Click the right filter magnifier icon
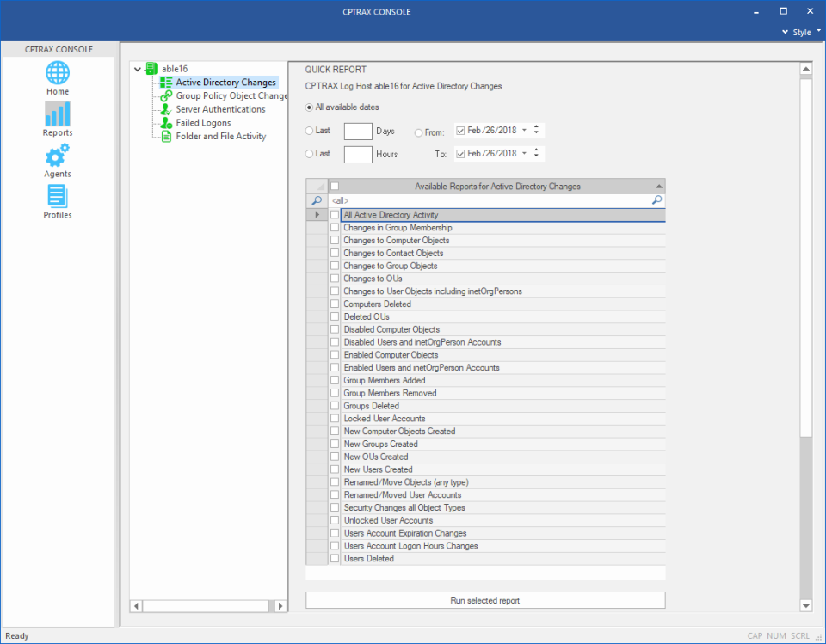Viewport: 826px width, 644px height. [656, 200]
